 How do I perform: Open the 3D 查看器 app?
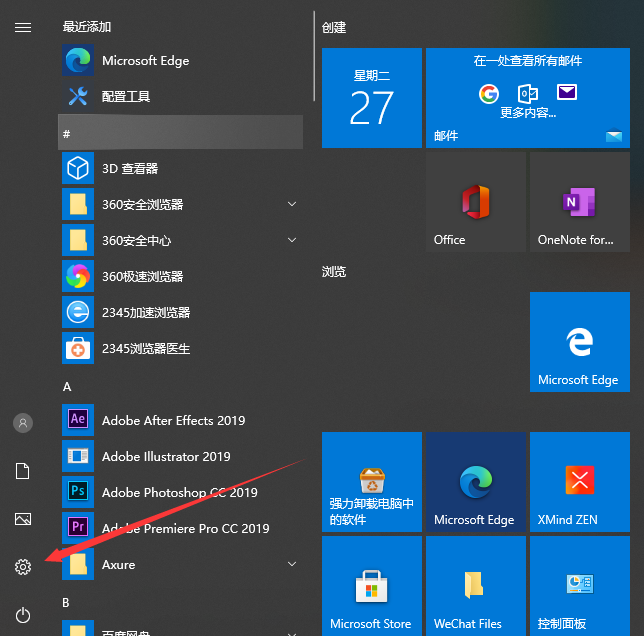pyautogui.click(x=130, y=169)
